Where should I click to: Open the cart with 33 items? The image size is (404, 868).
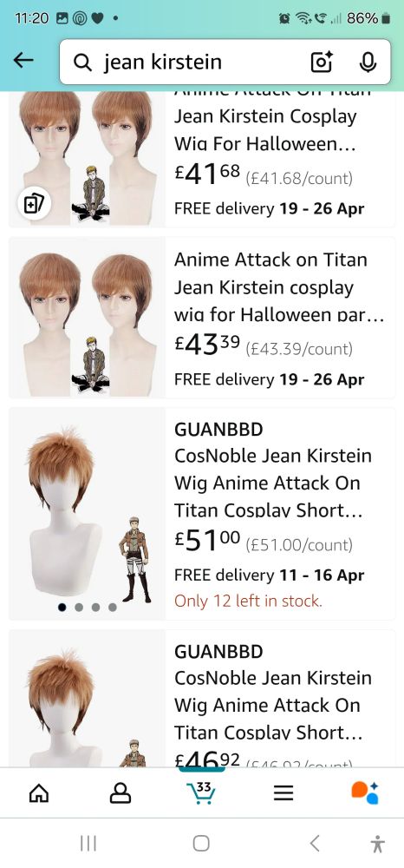pyautogui.click(x=201, y=793)
